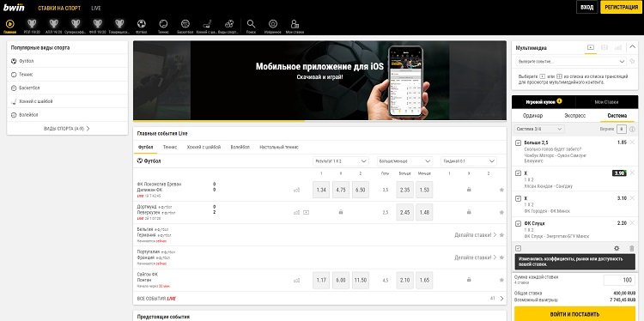Open the Избранное star icon in top bar
Screen dimensions: 644x321
(x=273, y=24)
